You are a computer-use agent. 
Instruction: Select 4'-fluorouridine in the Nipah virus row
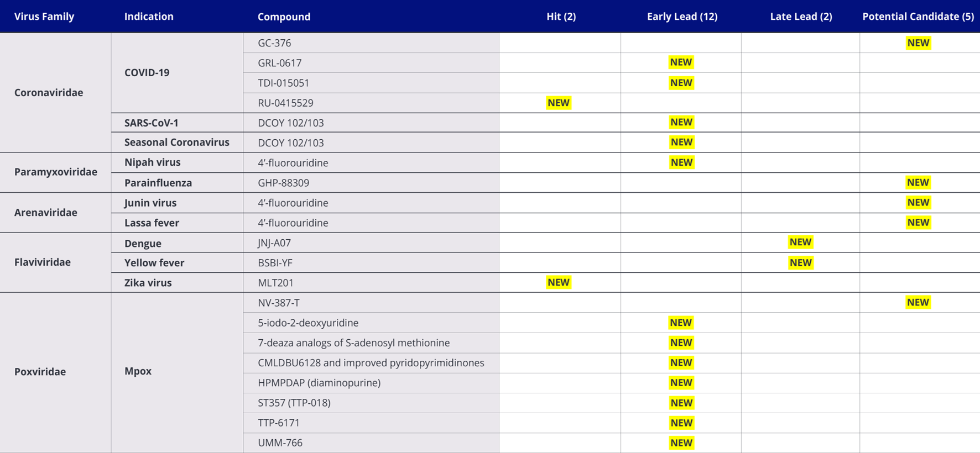(293, 163)
